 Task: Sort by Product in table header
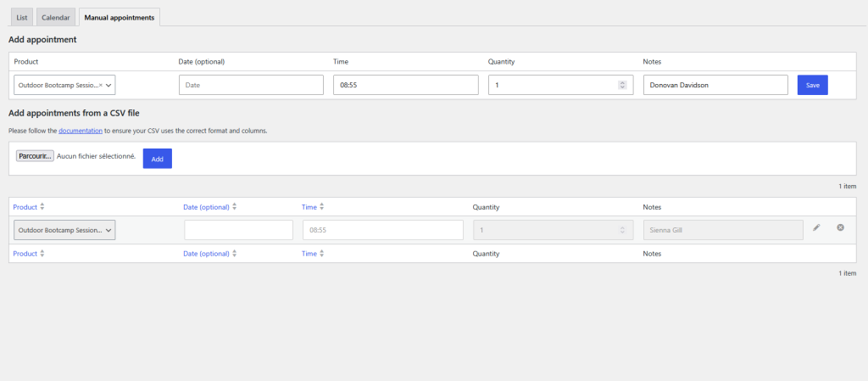tap(29, 207)
